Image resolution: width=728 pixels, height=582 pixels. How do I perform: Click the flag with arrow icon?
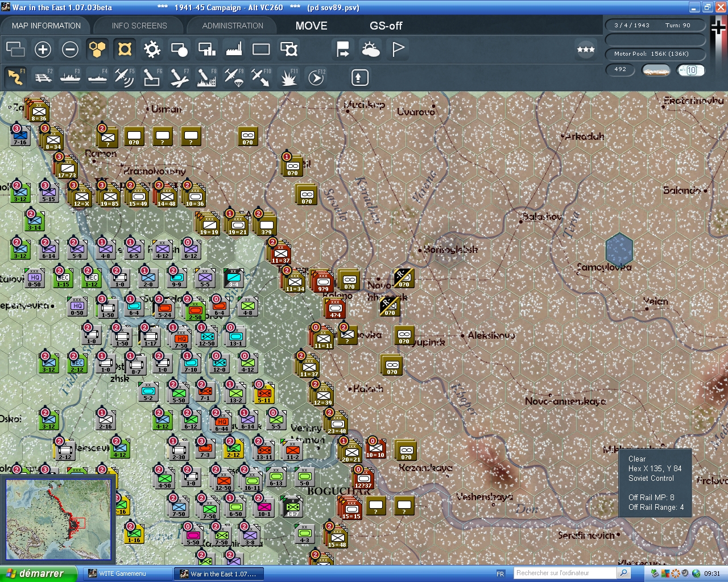click(x=343, y=49)
